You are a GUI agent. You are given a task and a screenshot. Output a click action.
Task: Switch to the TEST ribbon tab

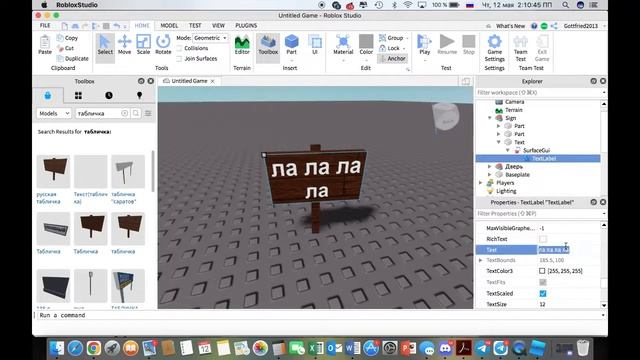(x=195, y=25)
